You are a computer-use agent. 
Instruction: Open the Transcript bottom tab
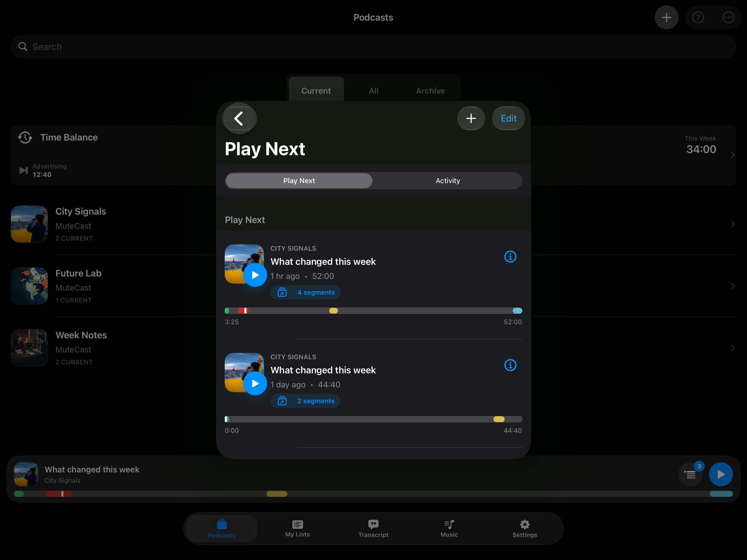373,529
